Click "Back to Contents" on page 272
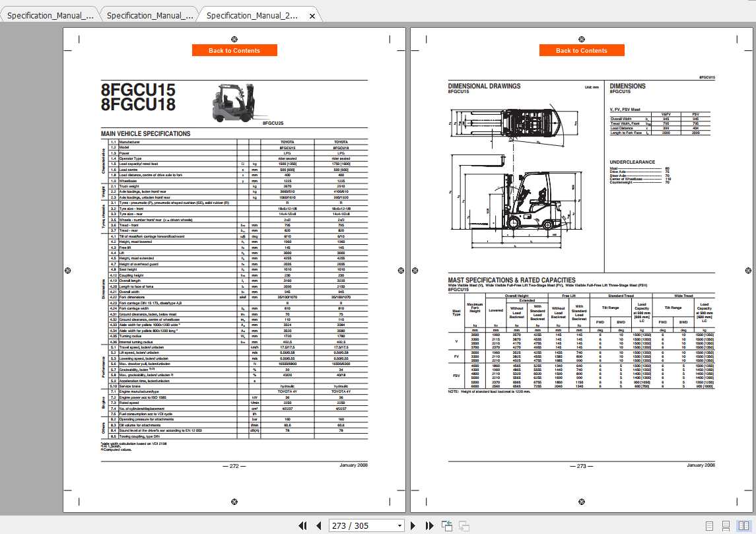Viewport: 756px width, 534px height. [x=234, y=50]
